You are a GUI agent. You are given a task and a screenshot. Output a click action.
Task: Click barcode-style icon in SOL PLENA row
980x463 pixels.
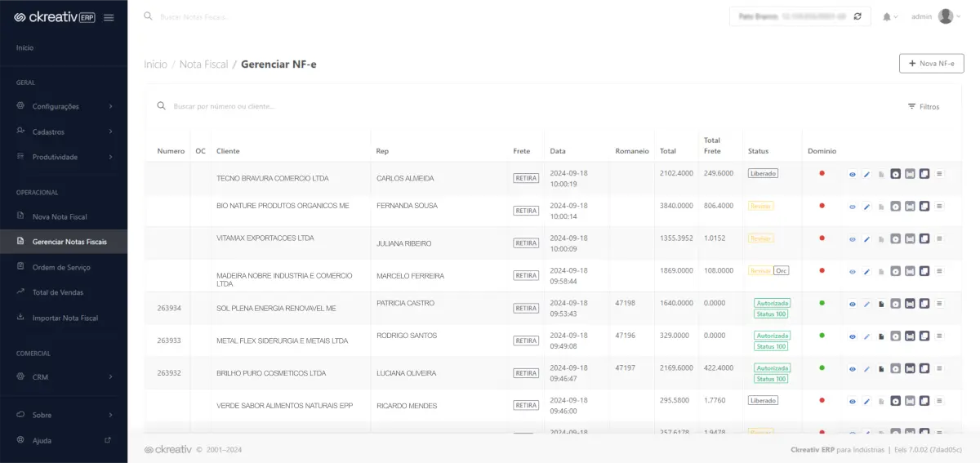[910, 304]
